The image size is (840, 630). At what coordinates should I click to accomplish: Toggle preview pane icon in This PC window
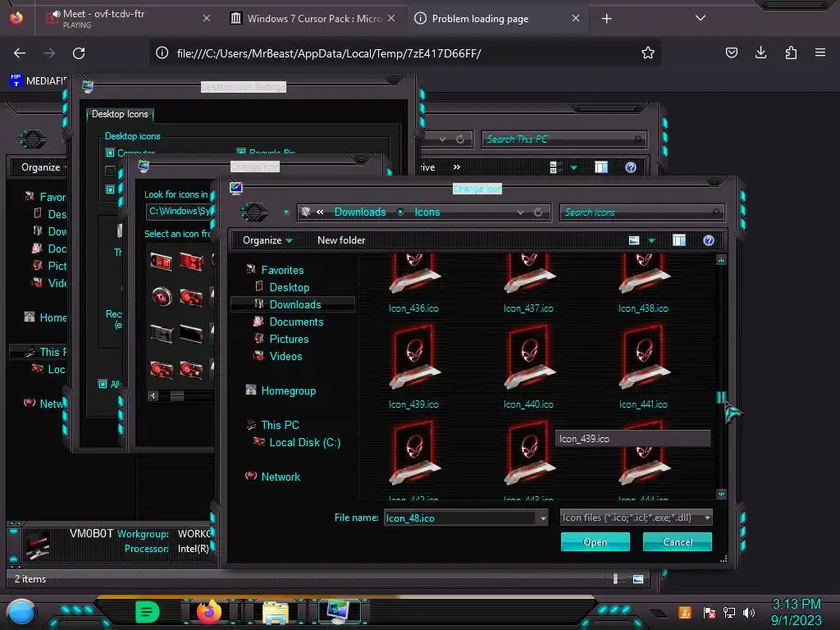click(601, 167)
